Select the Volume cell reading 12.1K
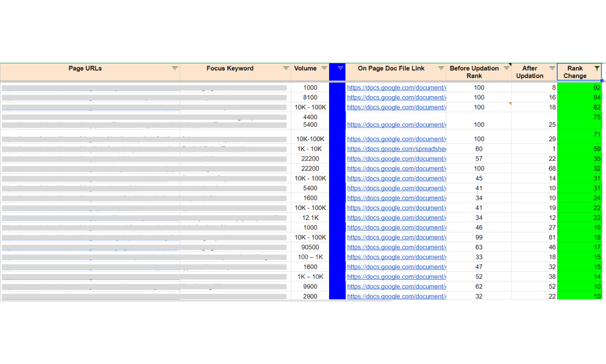The image size is (606, 364). click(x=310, y=218)
